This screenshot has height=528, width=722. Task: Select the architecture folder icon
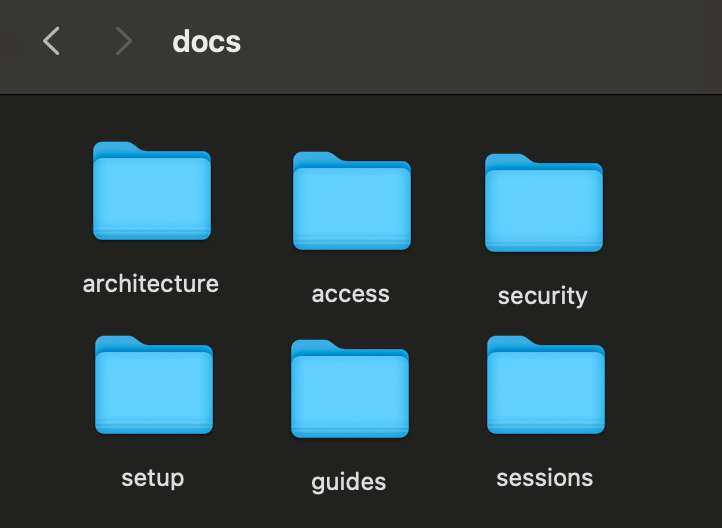point(152,191)
